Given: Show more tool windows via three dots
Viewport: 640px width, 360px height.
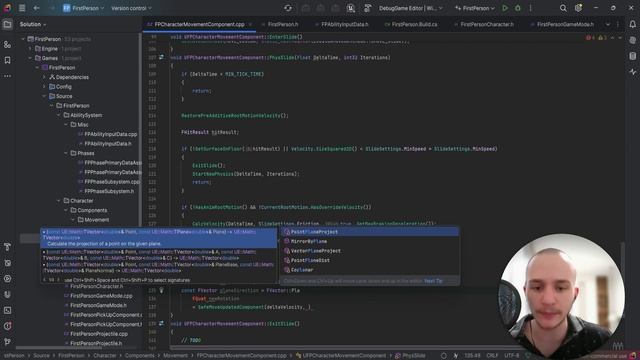Looking at the screenshot, I should (7, 76).
